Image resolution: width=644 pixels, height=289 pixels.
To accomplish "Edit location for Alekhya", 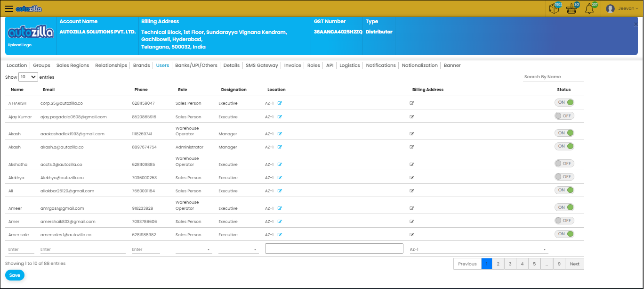I will [x=280, y=178].
